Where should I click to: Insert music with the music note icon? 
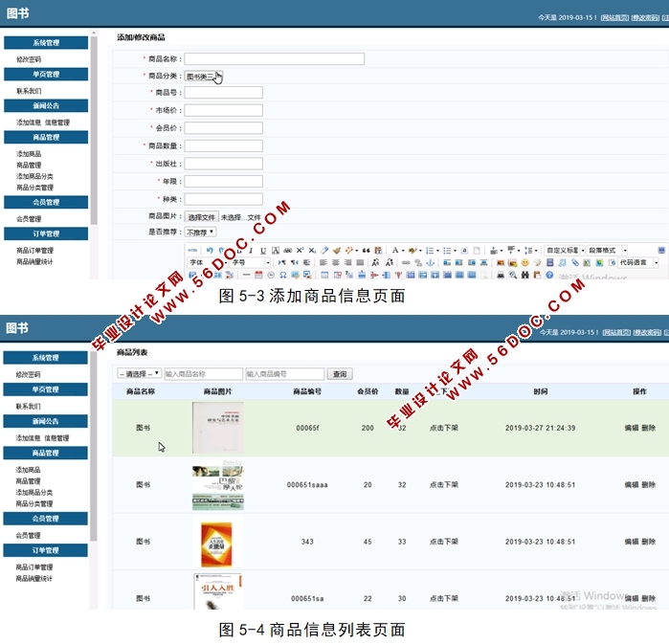pos(563,262)
